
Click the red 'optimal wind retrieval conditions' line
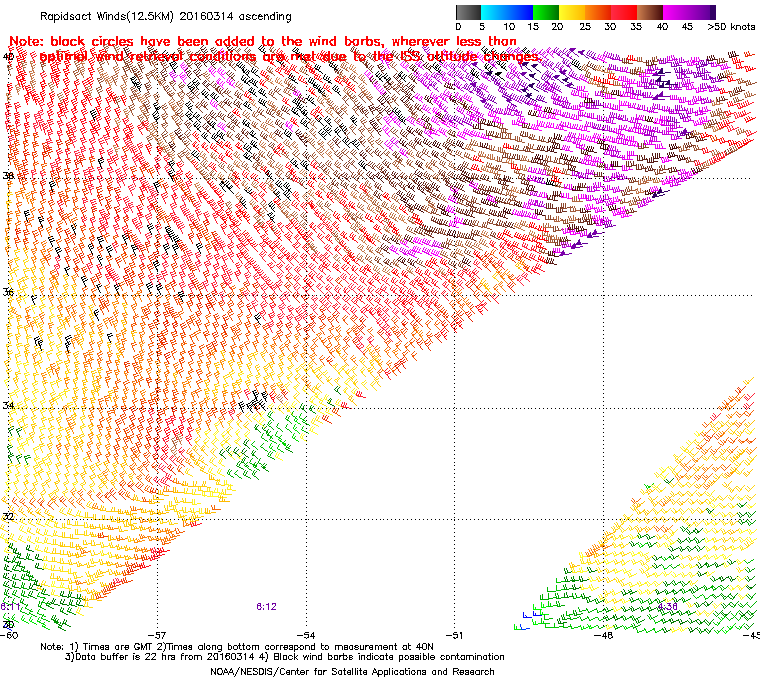pyautogui.click(x=290, y=56)
